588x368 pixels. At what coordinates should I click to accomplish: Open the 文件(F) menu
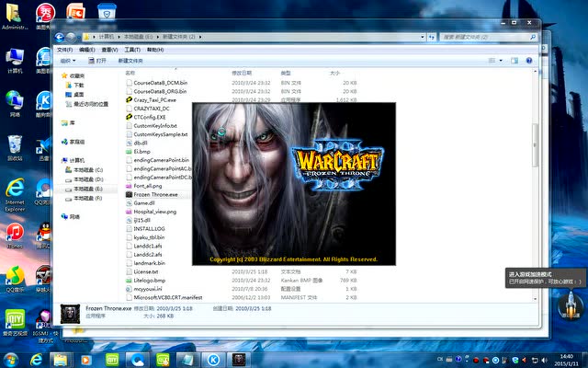coord(64,50)
